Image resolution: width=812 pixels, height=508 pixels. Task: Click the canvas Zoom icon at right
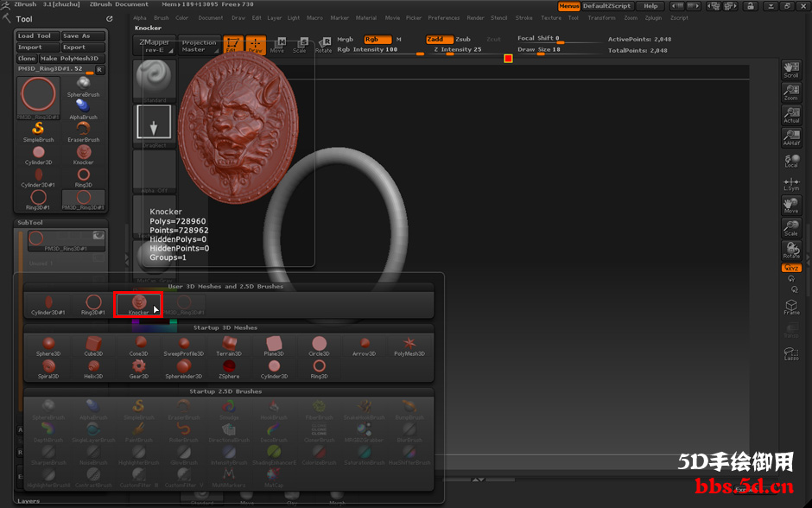(x=791, y=92)
